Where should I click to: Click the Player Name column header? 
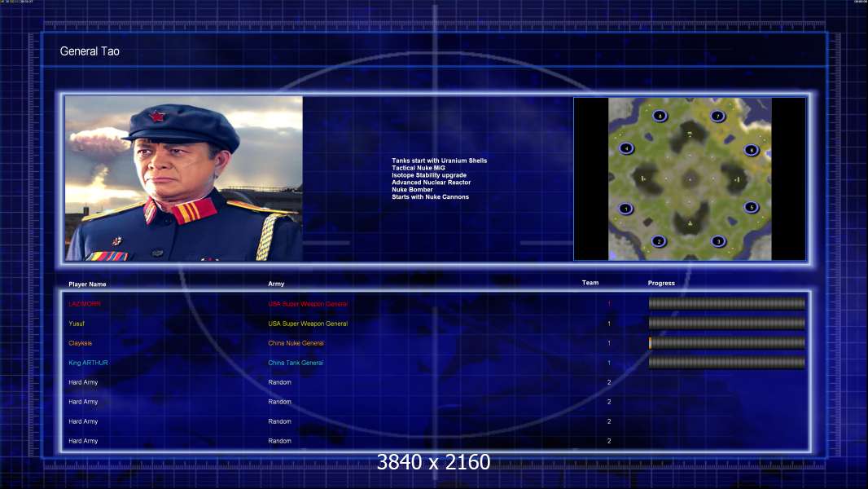[x=87, y=284]
